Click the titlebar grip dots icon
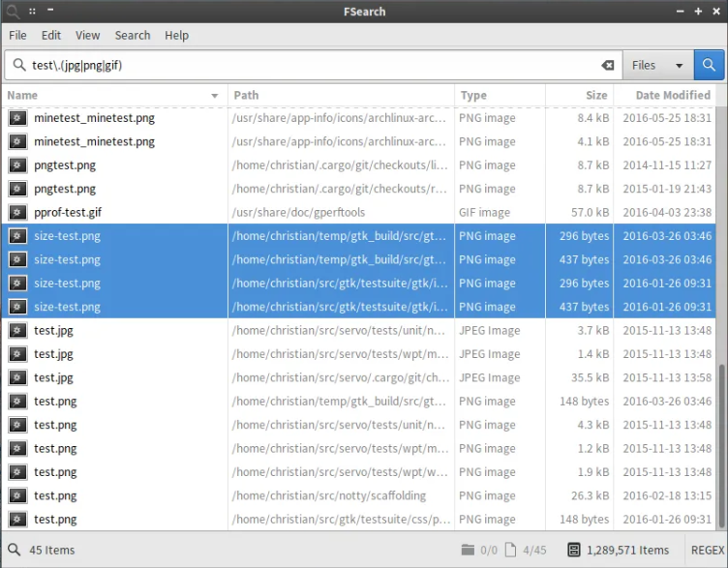This screenshot has width=728, height=568. (32, 12)
